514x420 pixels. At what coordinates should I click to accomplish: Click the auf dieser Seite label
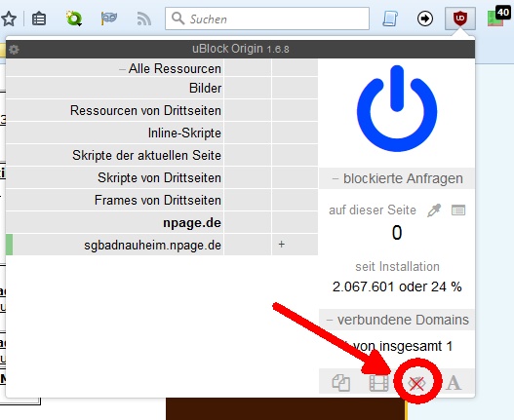point(373,210)
